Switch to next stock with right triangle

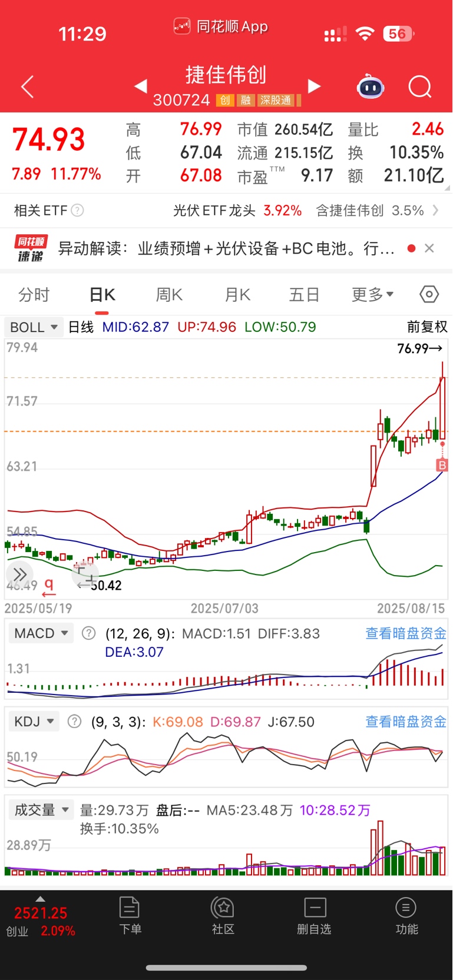pos(315,87)
